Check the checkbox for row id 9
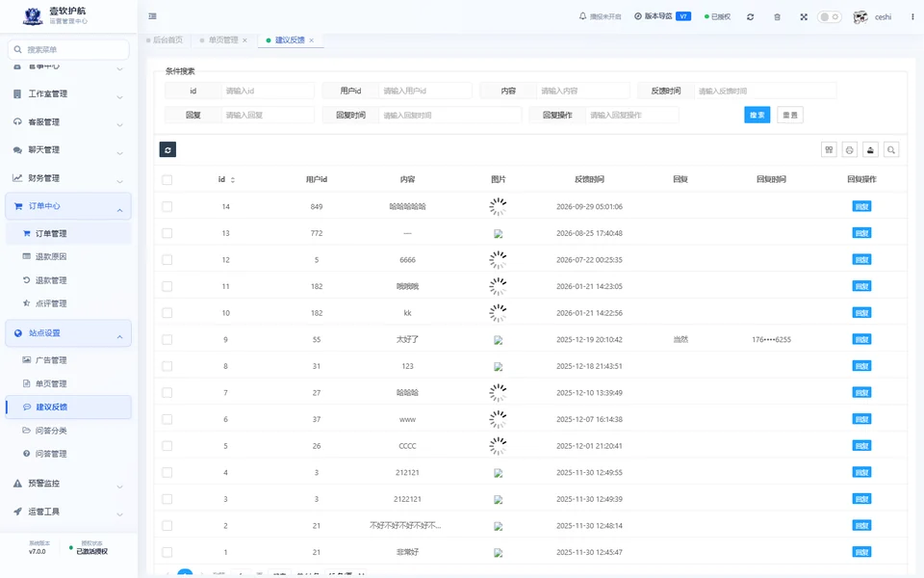The height and width of the screenshot is (578, 924). (x=167, y=340)
